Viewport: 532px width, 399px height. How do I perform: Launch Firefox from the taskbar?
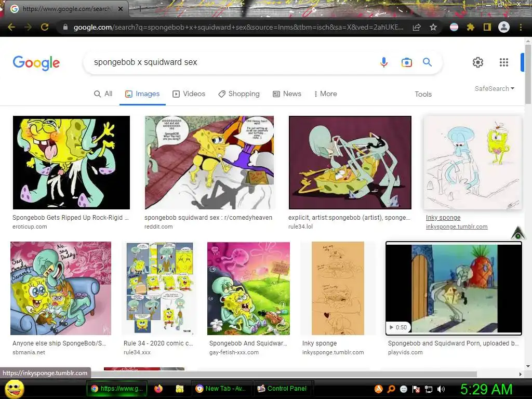point(158,389)
